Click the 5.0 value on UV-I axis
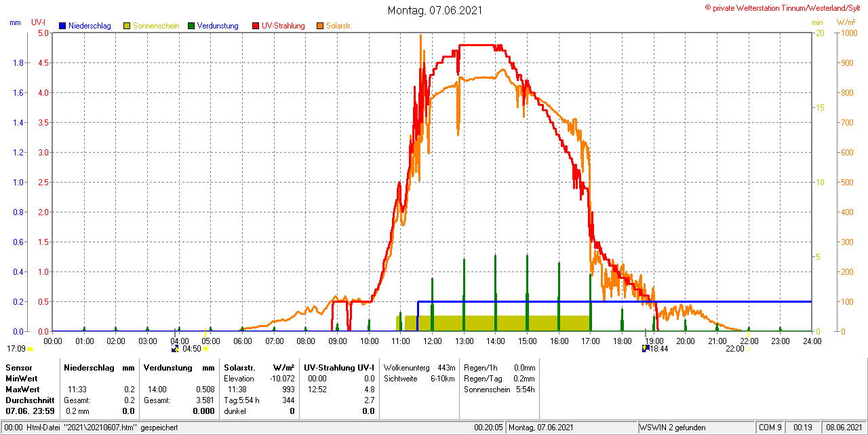 coord(43,33)
